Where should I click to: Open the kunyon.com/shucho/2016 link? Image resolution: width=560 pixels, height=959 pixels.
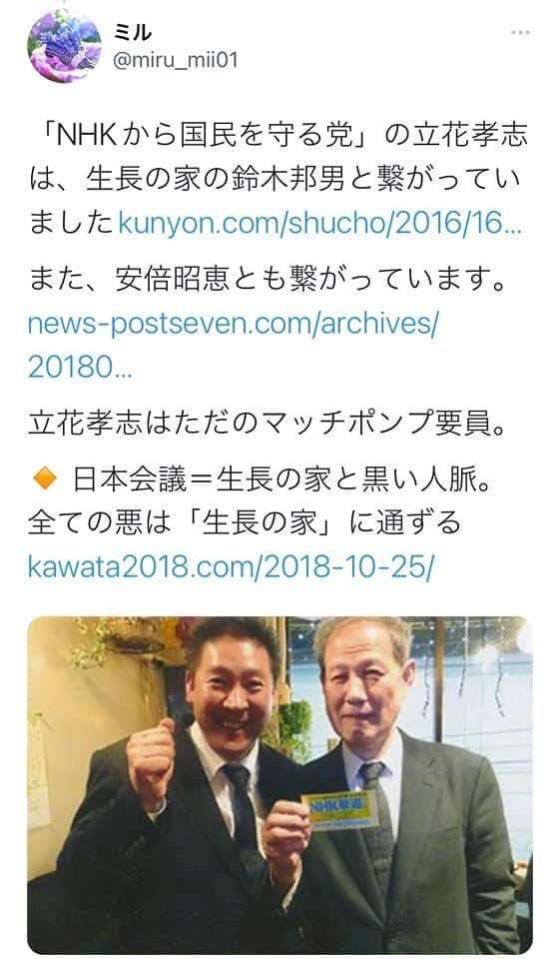coord(320,223)
